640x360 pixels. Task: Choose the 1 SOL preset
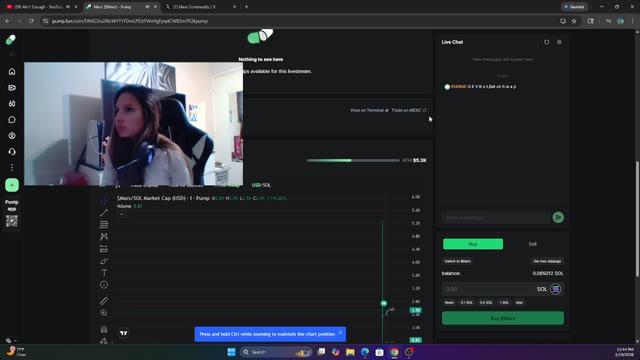tap(504, 302)
